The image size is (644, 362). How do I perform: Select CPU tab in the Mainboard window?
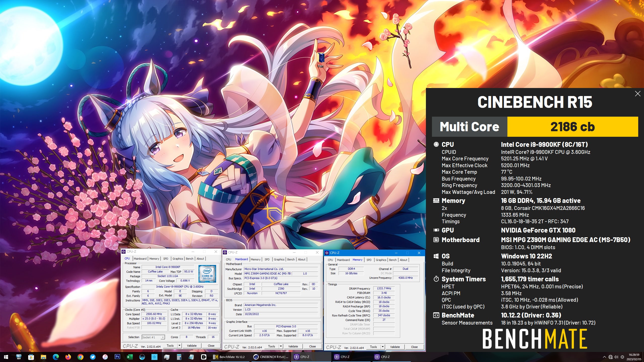coord(228,259)
